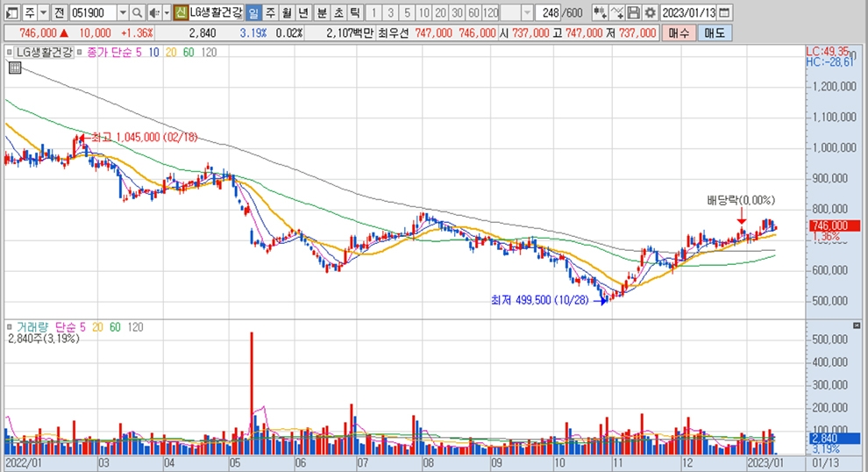This screenshot has width=868, height=472.
Task: Select the 20 interval button
Action: click(x=440, y=12)
